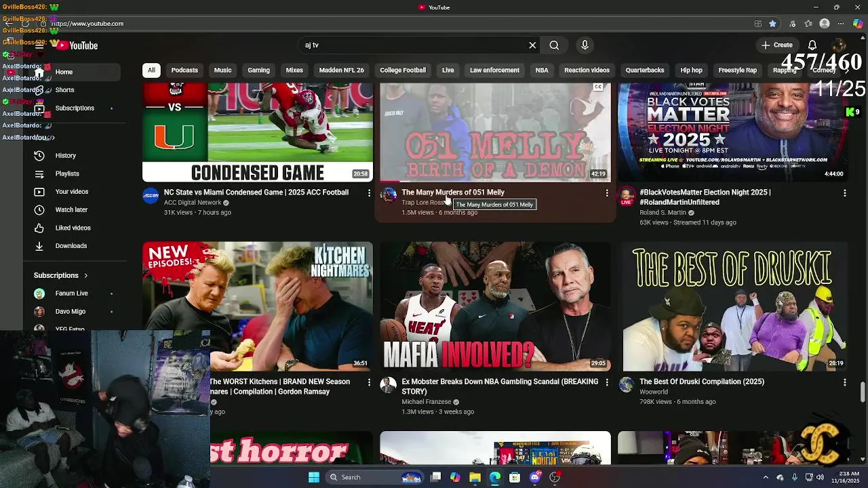Click the Discord taskbar icon
868x488 pixels.
[535, 477]
